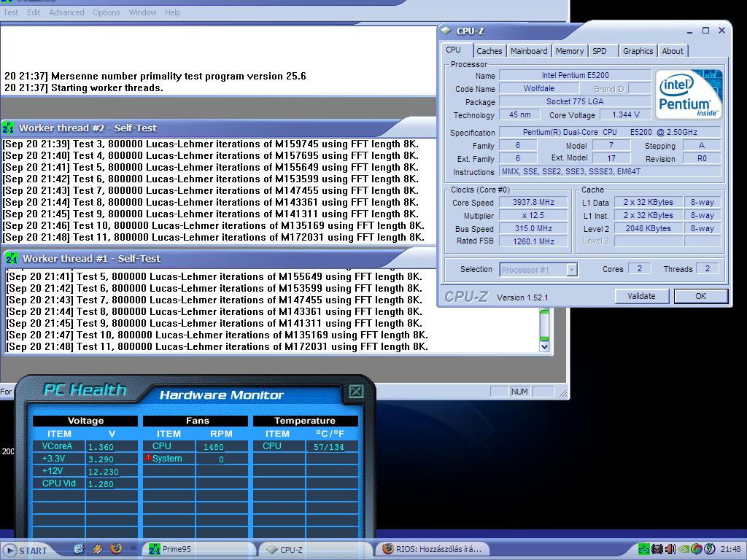Click the second quick launch icon before Firefox
Screen dimensions: 747x560
pyautogui.click(x=98, y=549)
